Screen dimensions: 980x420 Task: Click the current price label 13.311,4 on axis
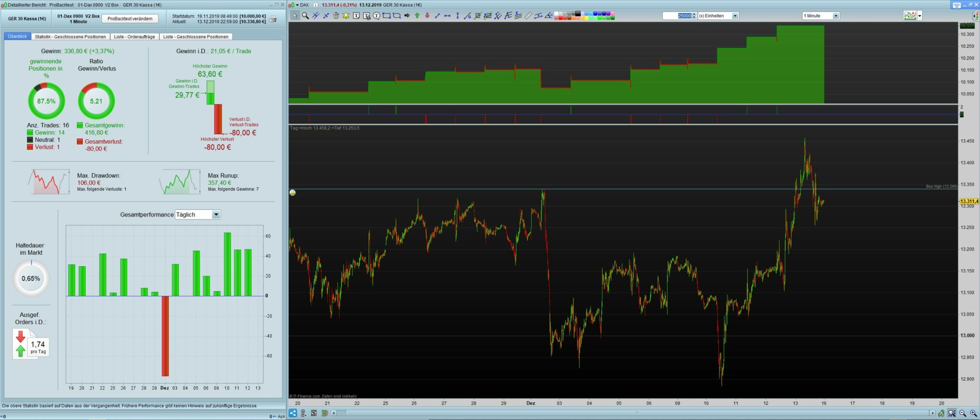coord(969,202)
